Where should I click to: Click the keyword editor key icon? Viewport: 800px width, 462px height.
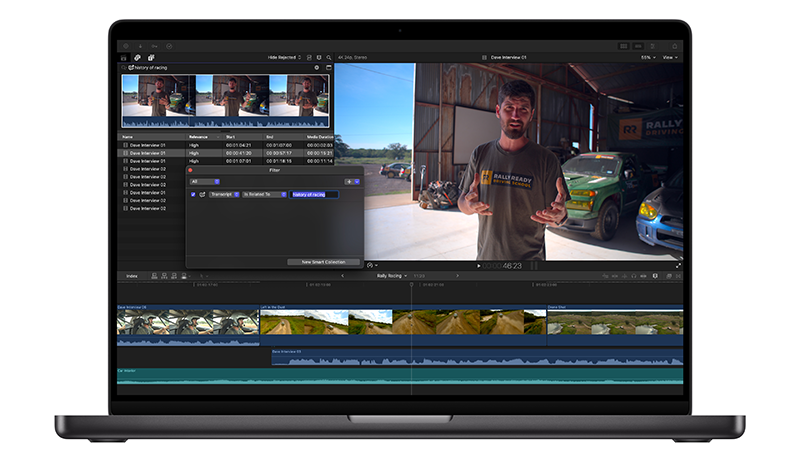coord(154,46)
